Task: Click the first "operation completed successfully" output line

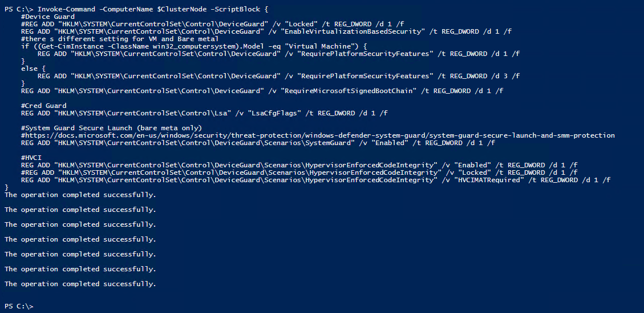Action: (x=80, y=195)
